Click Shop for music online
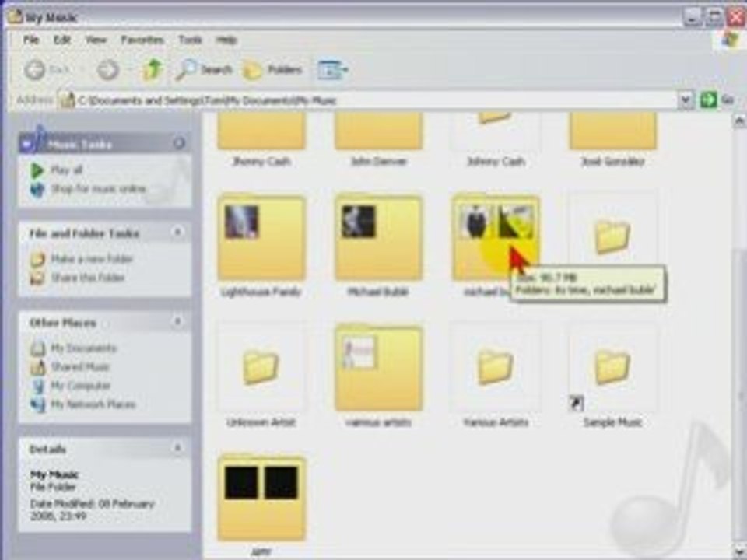Image resolution: width=747 pixels, height=560 pixels. 98,188
